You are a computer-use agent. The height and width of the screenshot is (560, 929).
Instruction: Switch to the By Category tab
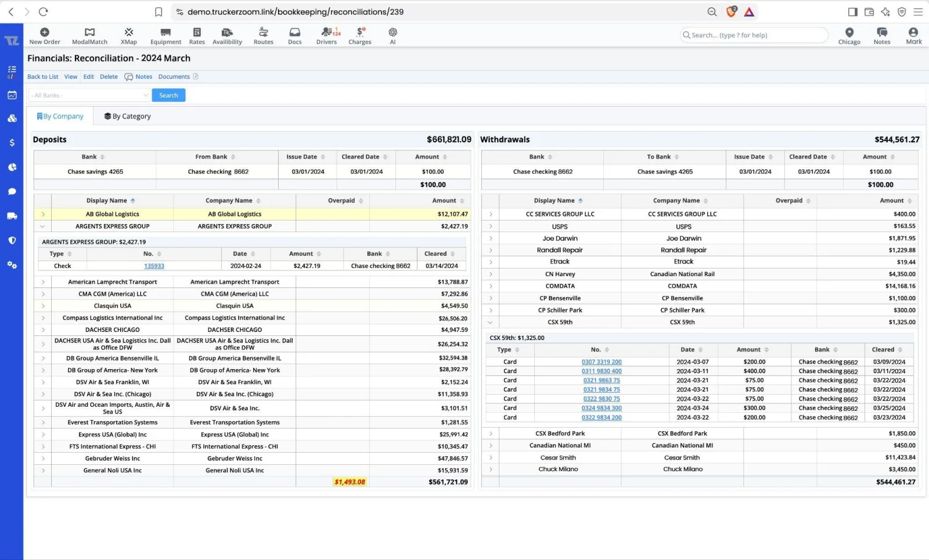(128, 116)
